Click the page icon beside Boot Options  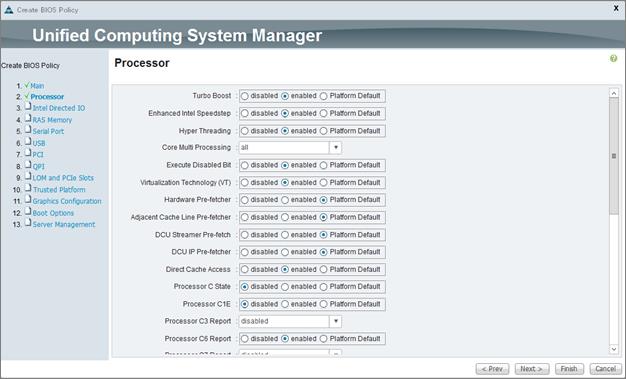pos(28,211)
